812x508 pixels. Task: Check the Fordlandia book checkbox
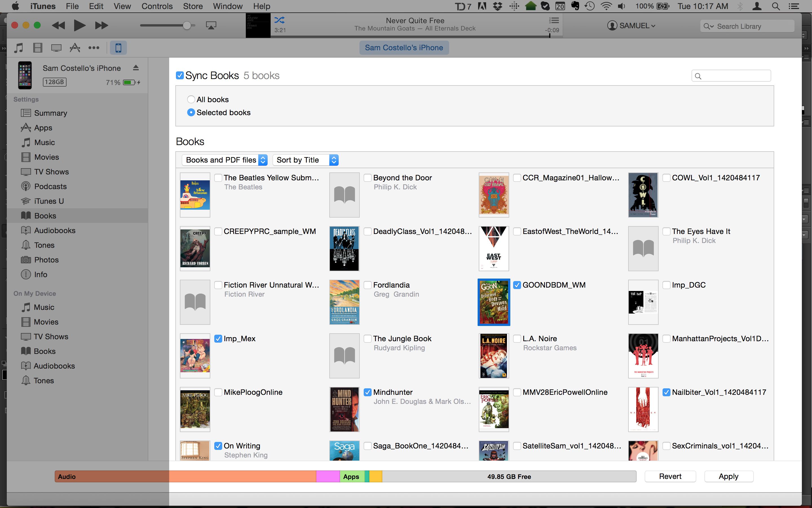[x=368, y=285]
